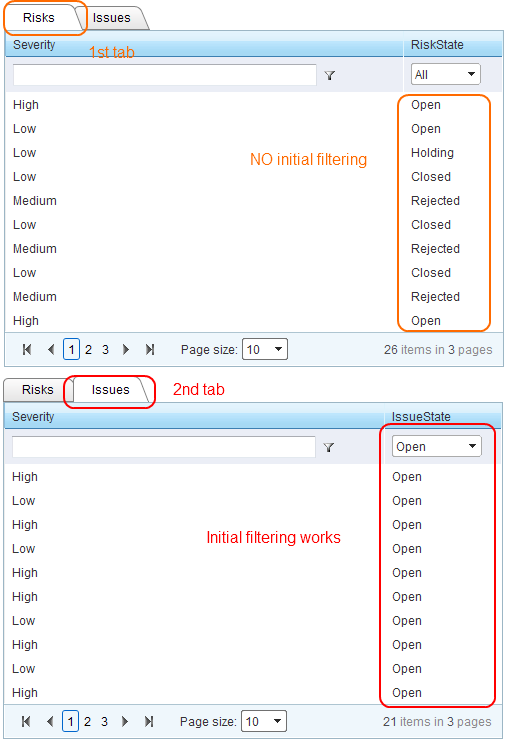
Task: Sort by the IssueState column header
Action: (x=421, y=417)
